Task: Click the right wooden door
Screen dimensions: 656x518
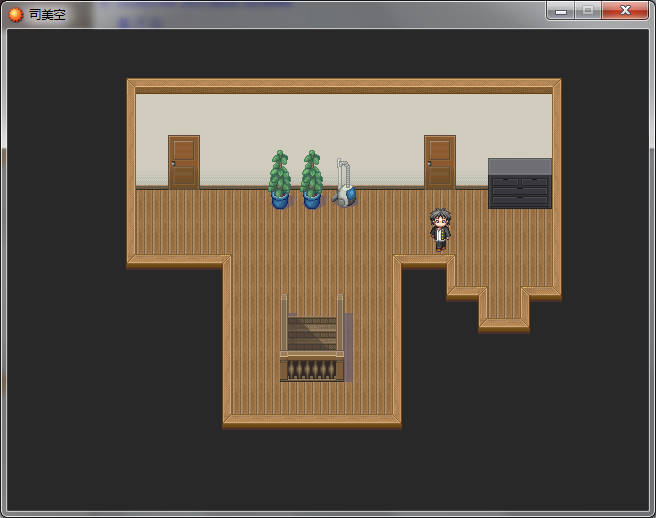Action: coord(440,161)
